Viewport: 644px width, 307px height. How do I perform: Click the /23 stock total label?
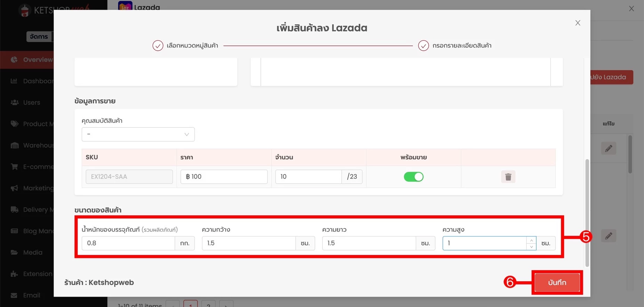352,176
